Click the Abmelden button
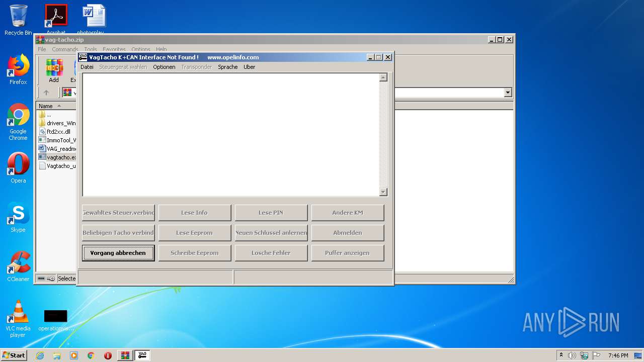 pos(348,233)
